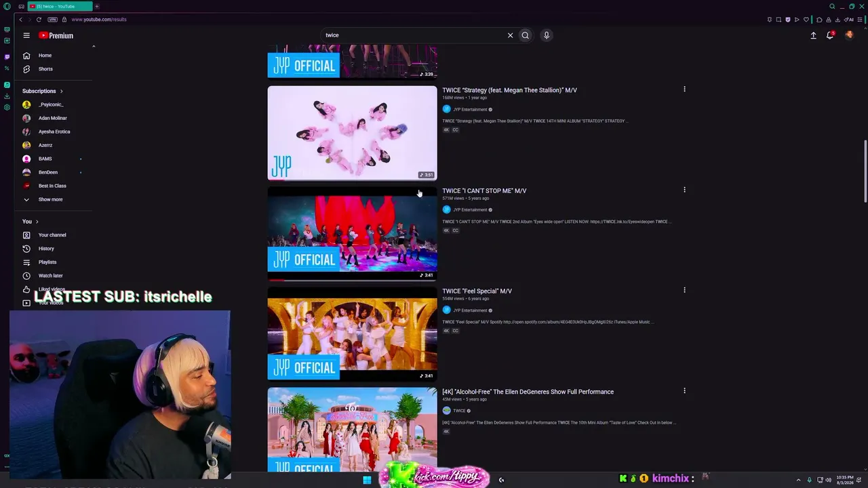
Task: Clear the search query with the X
Action: pos(510,35)
